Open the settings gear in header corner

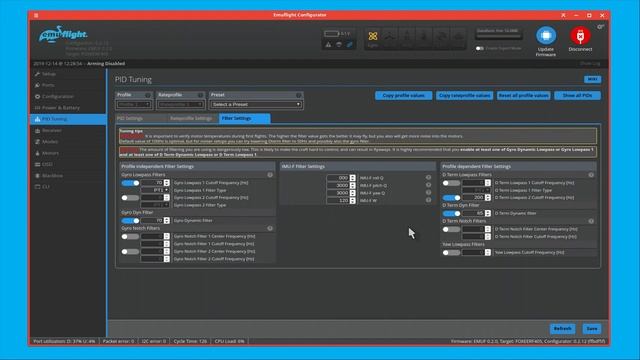point(600,27)
